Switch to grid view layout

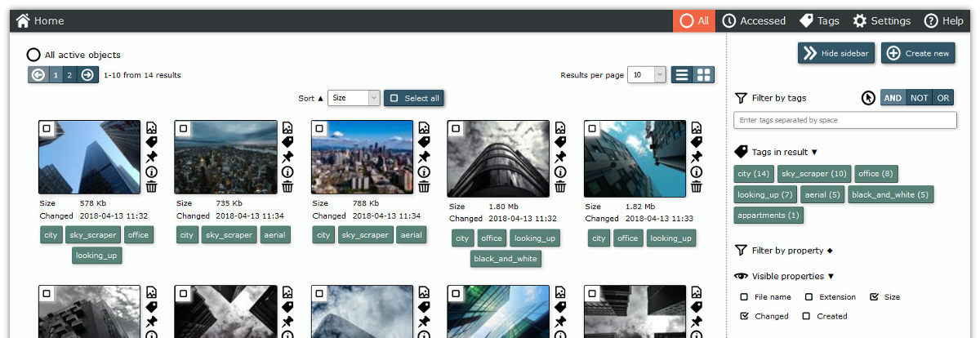coord(703,75)
